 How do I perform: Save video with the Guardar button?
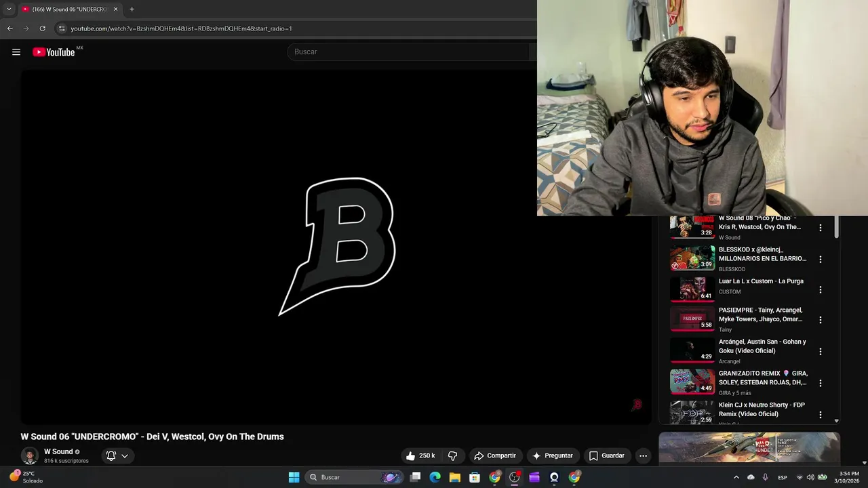coord(606,455)
